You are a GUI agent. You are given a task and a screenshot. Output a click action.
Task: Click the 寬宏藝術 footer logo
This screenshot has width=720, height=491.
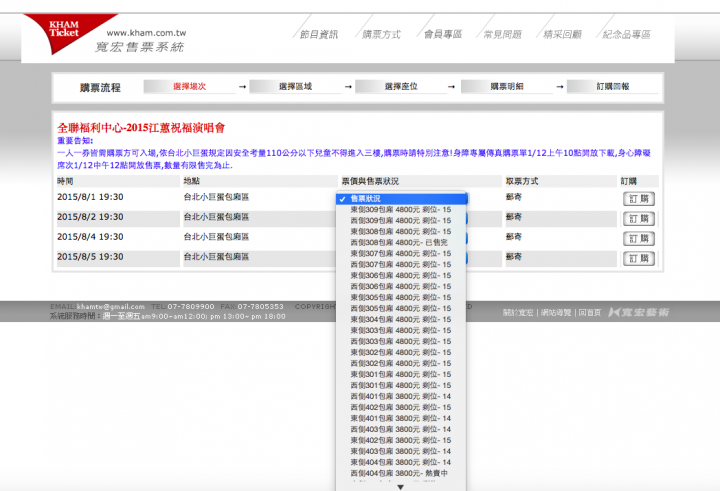pyautogui.click(x=638, y=313)
